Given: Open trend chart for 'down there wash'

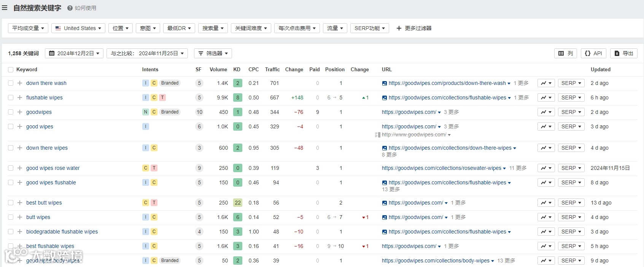Looking at the screenshot, I should click(x=546, y=83).
